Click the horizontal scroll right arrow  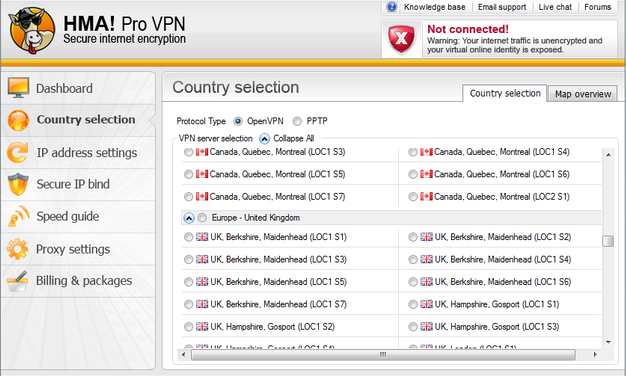click(x=595, y=354)
